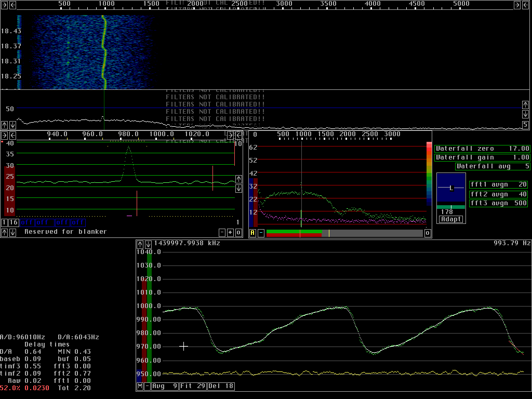The width and height of the screenshot is (532, 399).
Task: Click the blue polarization 'L' box
Action: (x=451, y=188)
